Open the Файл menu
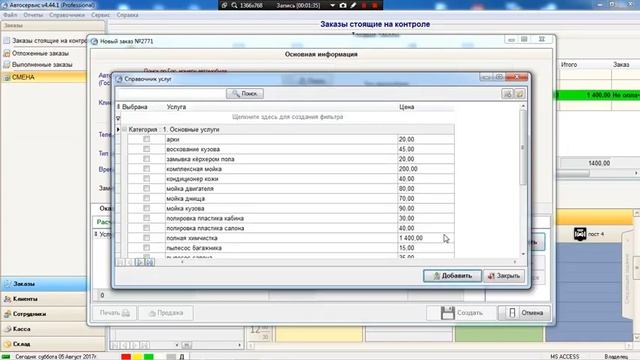The image size is (640, 360). 10,15
